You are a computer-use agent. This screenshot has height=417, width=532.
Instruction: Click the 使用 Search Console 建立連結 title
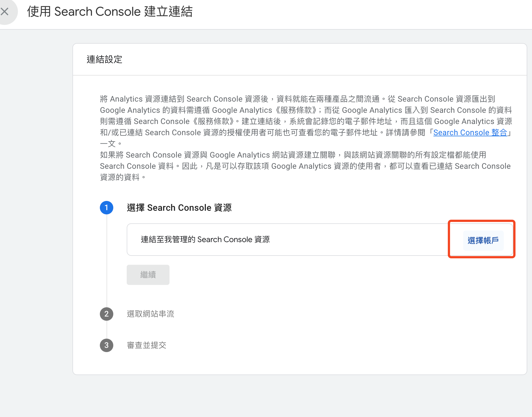click(110, 12)
